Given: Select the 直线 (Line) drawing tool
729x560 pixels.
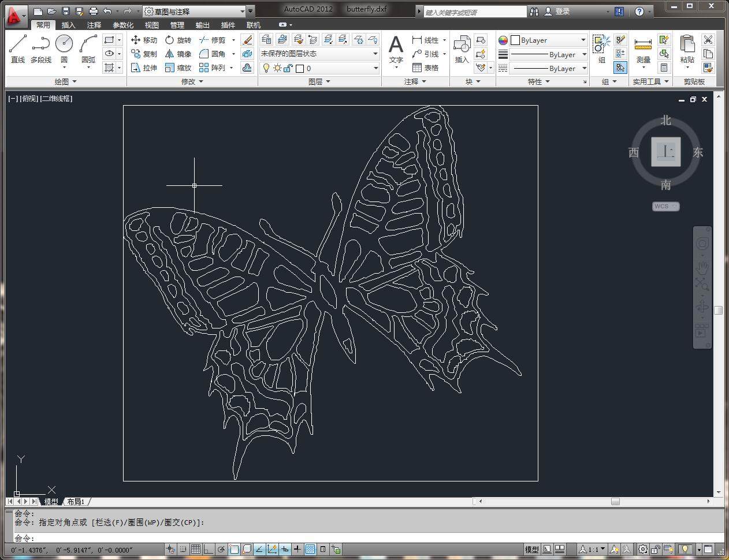Looking at the screenshot, I should click(x=18, y=48).
